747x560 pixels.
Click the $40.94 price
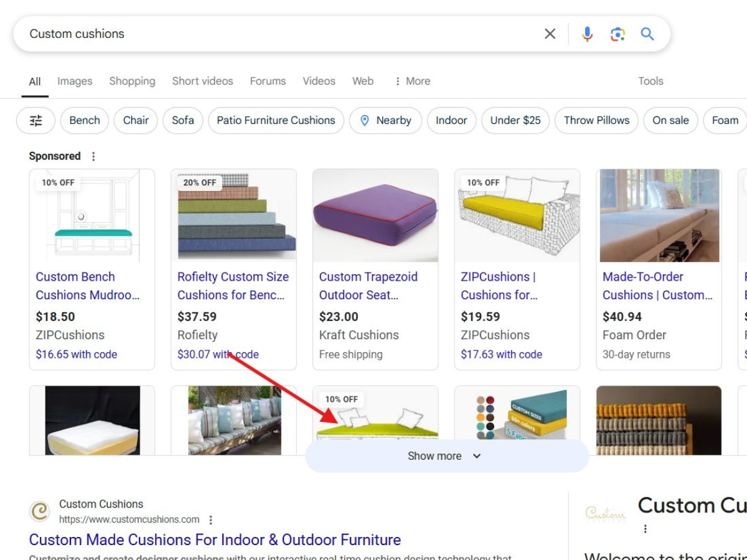pyautogui.click(x=622, y=317)
